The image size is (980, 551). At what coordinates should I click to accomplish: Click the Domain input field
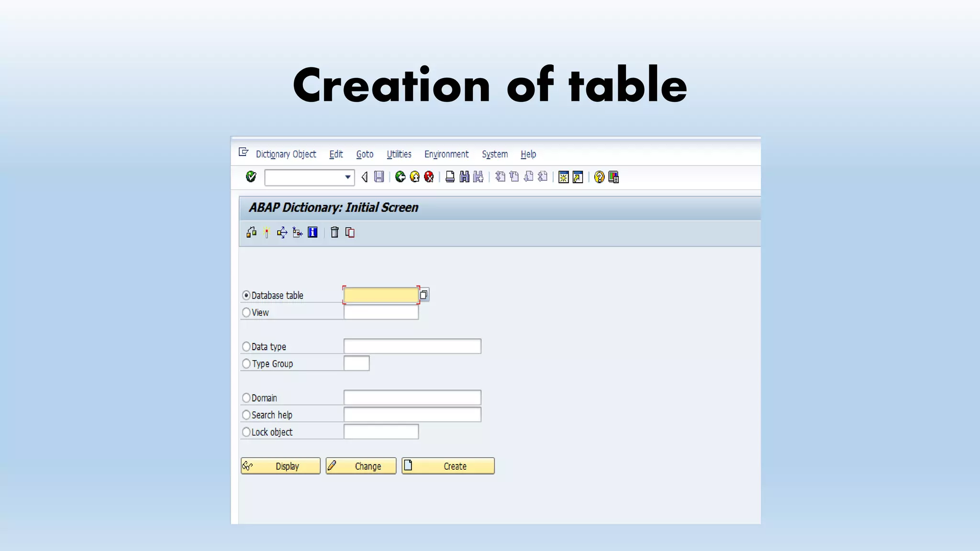tap(412, 397)
